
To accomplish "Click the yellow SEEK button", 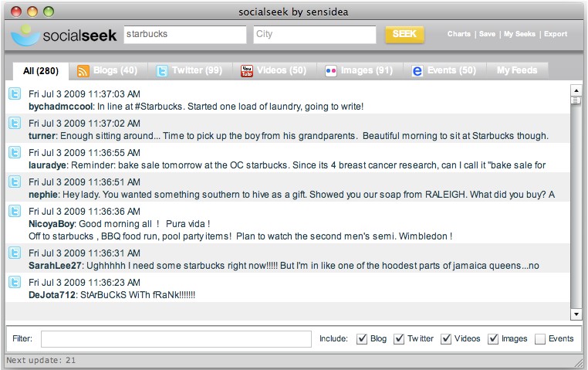I will [x=404, y=34].
